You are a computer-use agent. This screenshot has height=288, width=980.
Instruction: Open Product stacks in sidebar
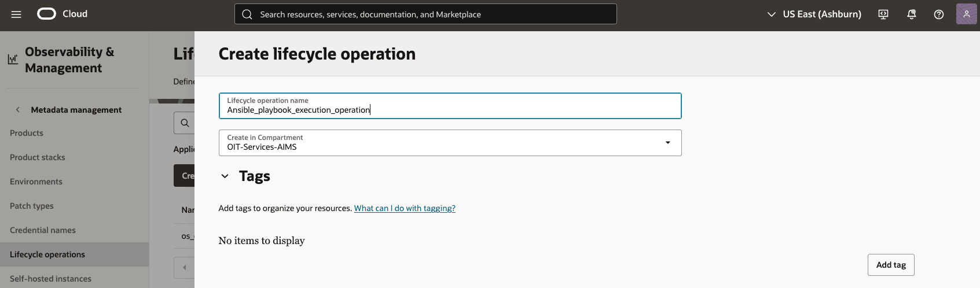point(38,157)
